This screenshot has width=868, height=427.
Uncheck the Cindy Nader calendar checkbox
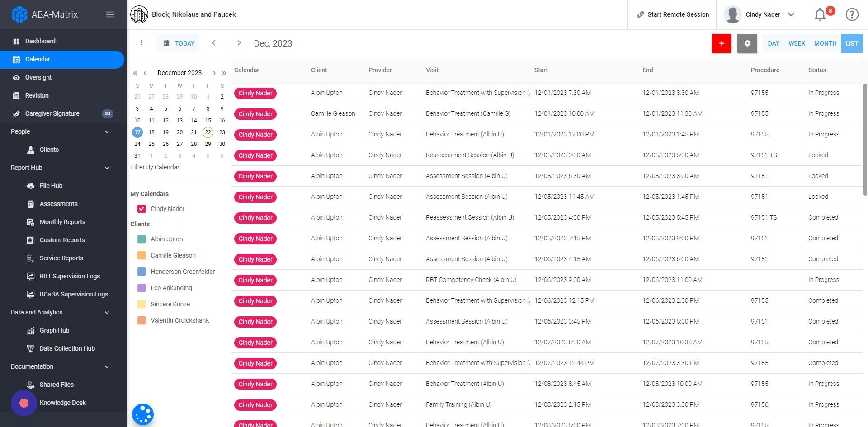click(x=142, y=209)
